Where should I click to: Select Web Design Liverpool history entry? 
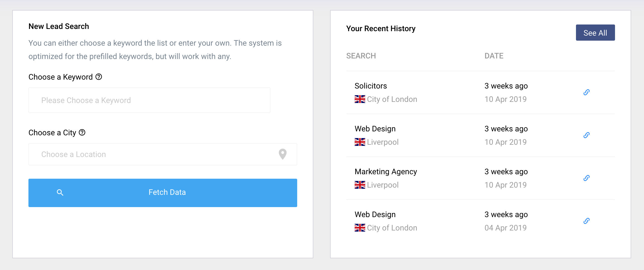(x=375, y=129)
